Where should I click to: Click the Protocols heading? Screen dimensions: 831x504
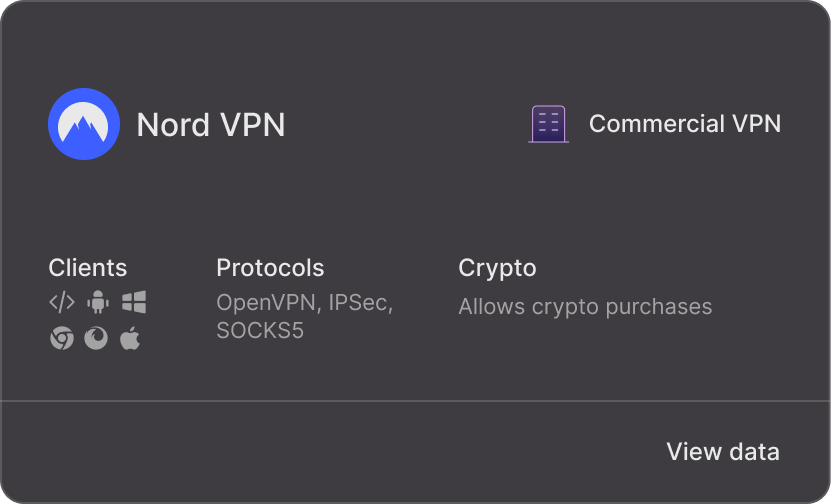[x=270, y=268]
